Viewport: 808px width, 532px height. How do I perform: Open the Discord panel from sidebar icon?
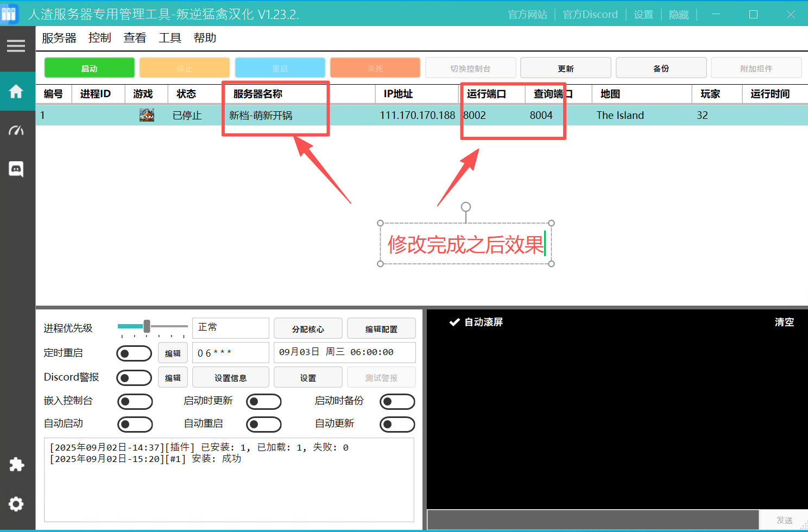tap(17, 169)
